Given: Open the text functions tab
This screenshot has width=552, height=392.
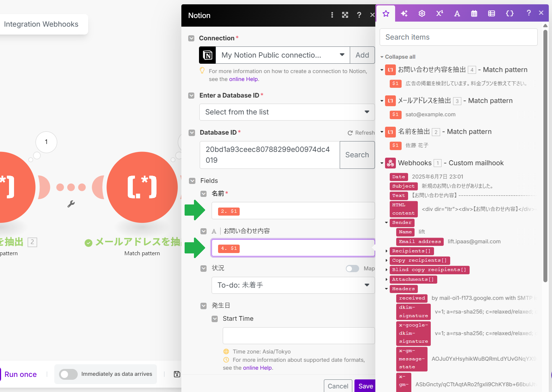Looking at the screenshot, I should point(457,14).
